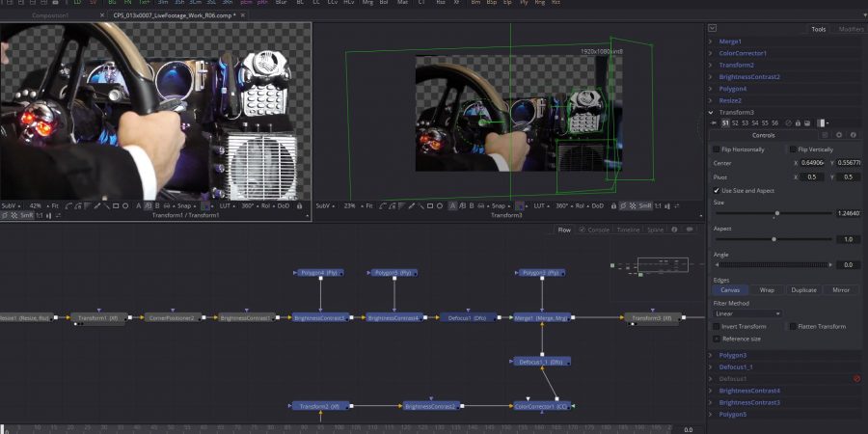Tick the Invert Transform checkbox
868x434 pixels.
pos(716,326)
